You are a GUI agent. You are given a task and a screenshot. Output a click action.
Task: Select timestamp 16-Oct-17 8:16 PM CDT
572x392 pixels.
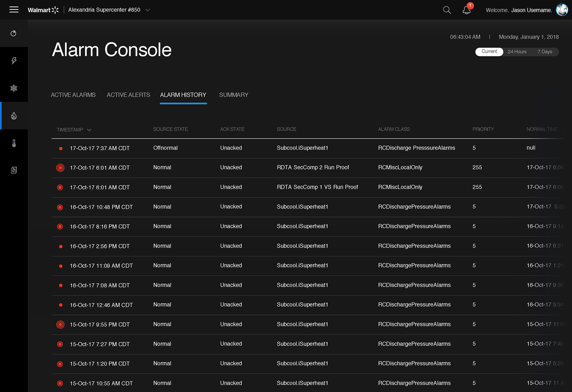[x=100, y=227]
